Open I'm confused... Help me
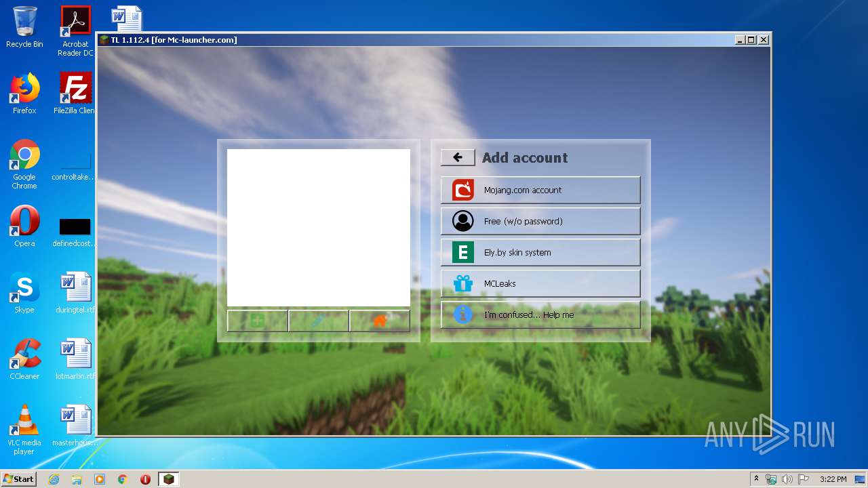This screenshot has width=868, height=488. (540, 314)
